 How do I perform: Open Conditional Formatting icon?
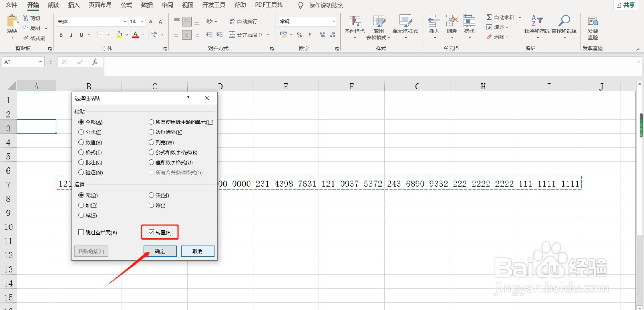point(355,21)
